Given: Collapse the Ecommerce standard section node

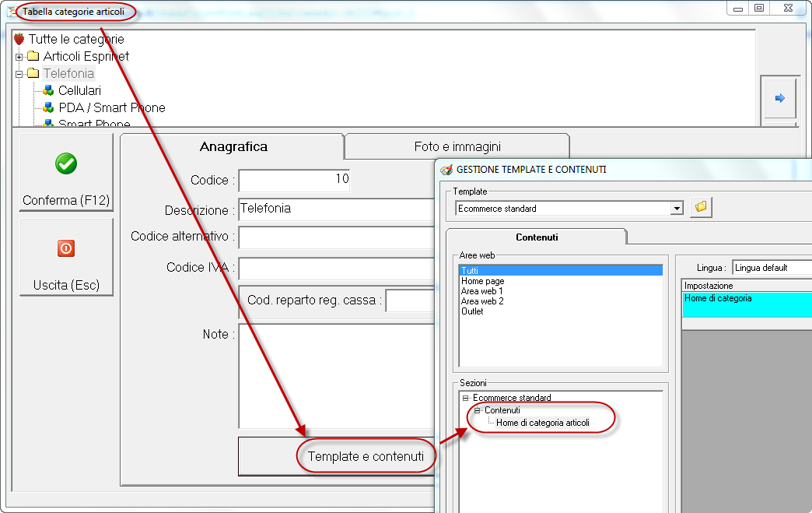Looking at the screenshot, I should coord(465,398).
